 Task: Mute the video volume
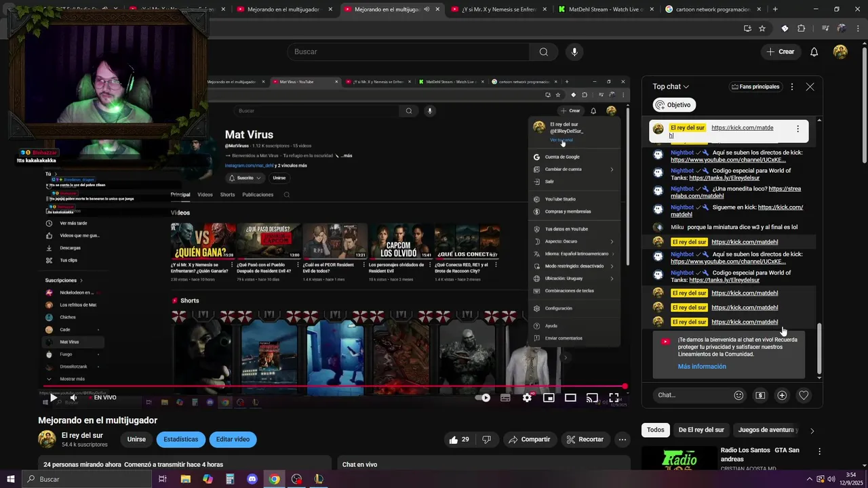73,398
